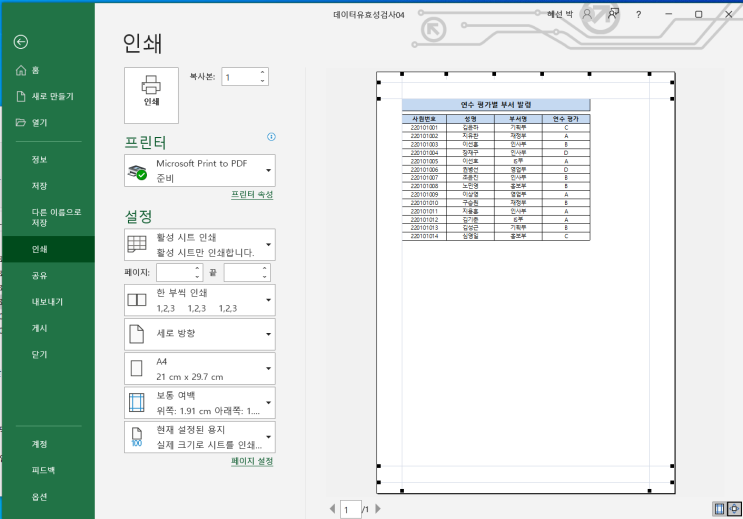
Task: Decrease copies with the down spinner
Action: (263, 81)
